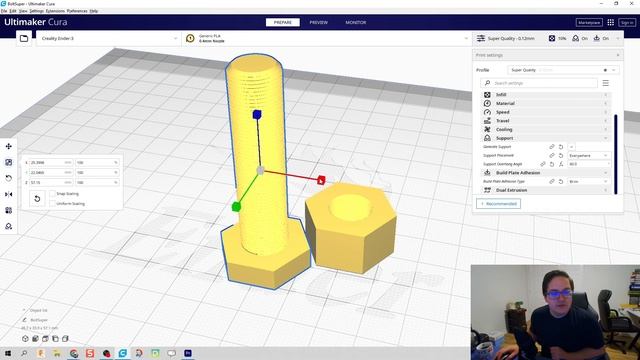Image resolution: width=640 pixels, height=360 pixels.
Task: Open the Extensions menu
Action: point(55,11)
